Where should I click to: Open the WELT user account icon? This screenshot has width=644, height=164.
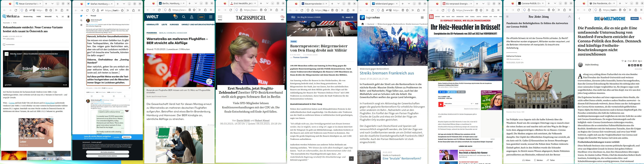tap(191, 17)
